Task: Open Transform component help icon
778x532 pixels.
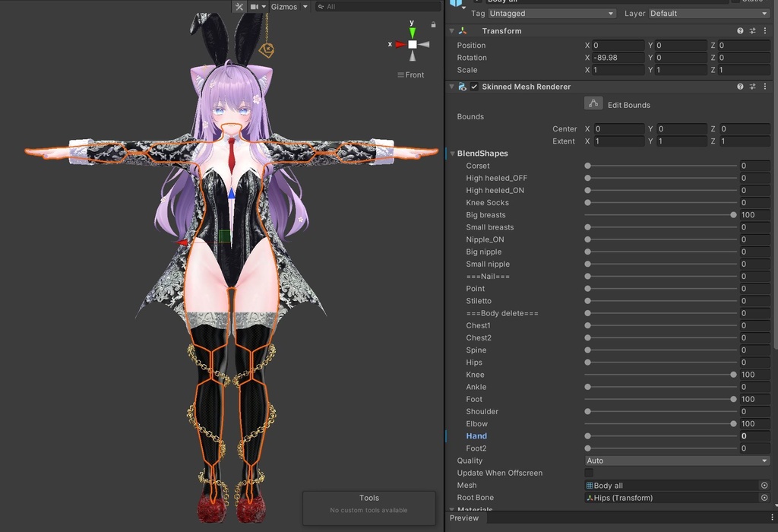Action: pyautogui.click(x=740, y=31)
